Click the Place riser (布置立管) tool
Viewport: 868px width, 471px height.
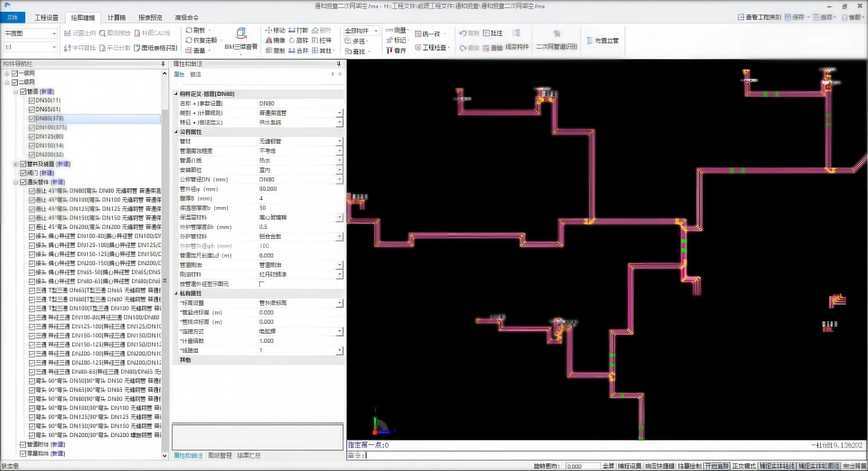point(602,41)
